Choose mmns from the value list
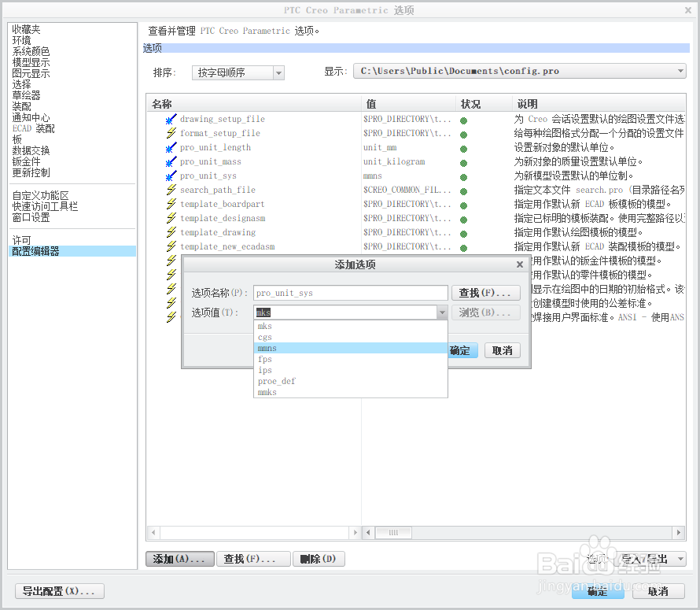Viewport: 700px width, 610px height. tap(351, 348)
